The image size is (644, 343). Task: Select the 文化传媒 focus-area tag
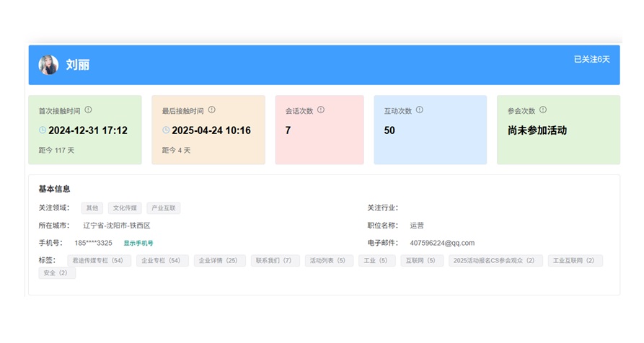point(125,208)
